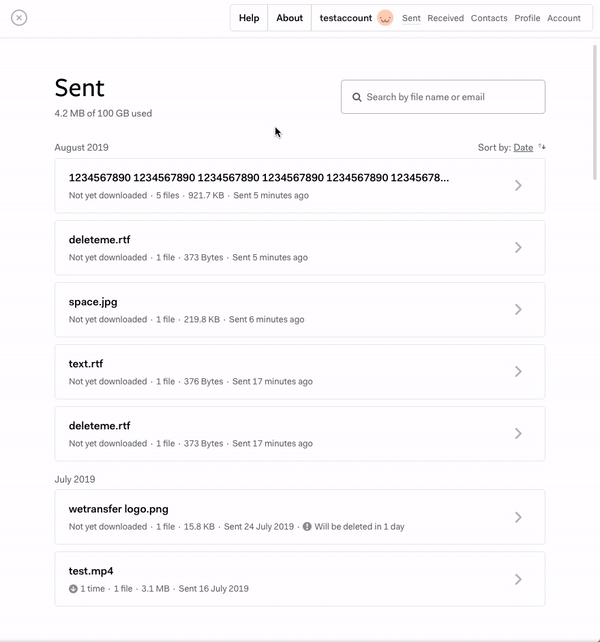
Task: Go to the Profile tab
Action: [x=527, y=18]
